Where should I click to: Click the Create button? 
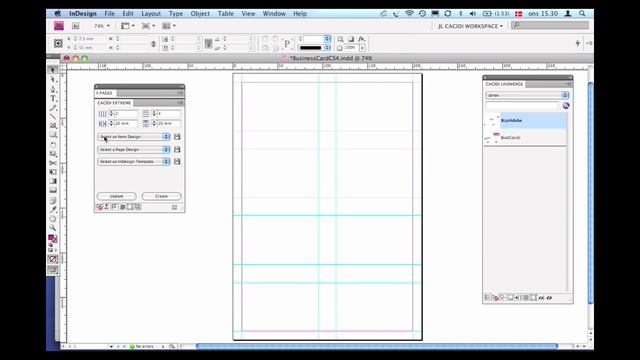click(162, 196)
